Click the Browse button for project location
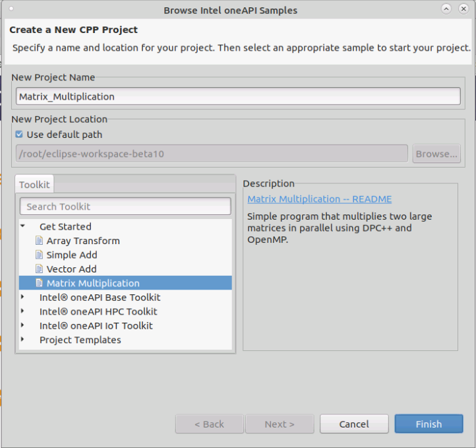The image size is (476, 448). pyautogui.click(x=436, y=154)
